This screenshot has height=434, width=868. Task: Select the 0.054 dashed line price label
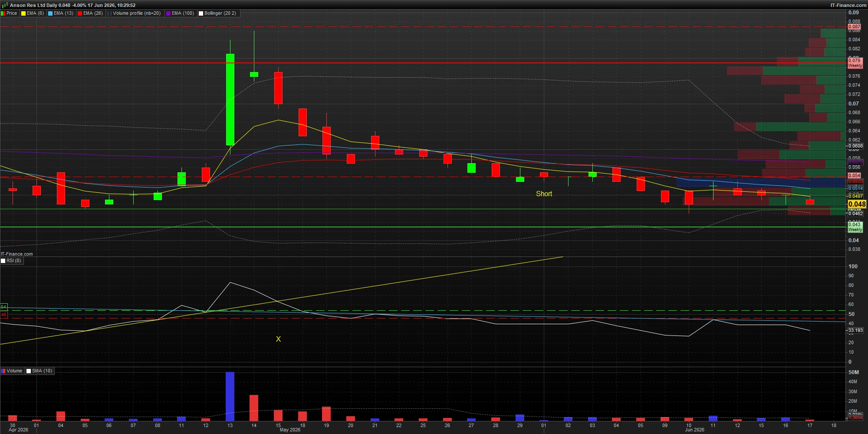(854, 175)
